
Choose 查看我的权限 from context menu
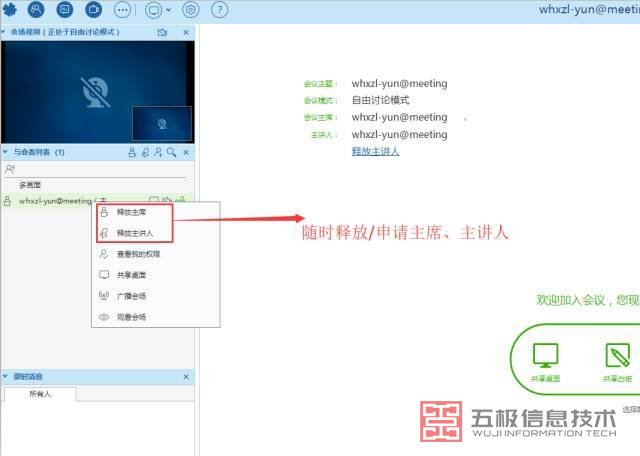tap(156, 254)
